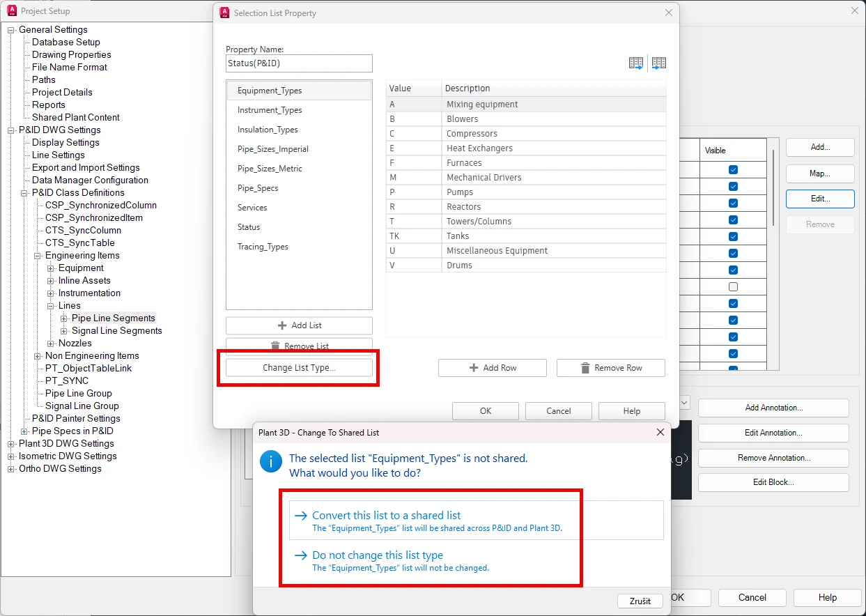The width and height of the screenshot is (866, 616).
Task: Click the plus icon on Add List
Action: (282, 325)
